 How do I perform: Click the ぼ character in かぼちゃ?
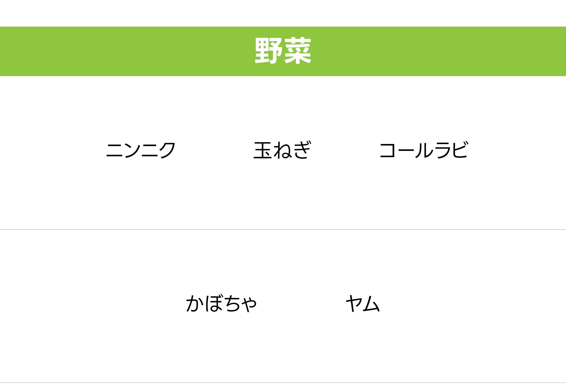(214, 303)
